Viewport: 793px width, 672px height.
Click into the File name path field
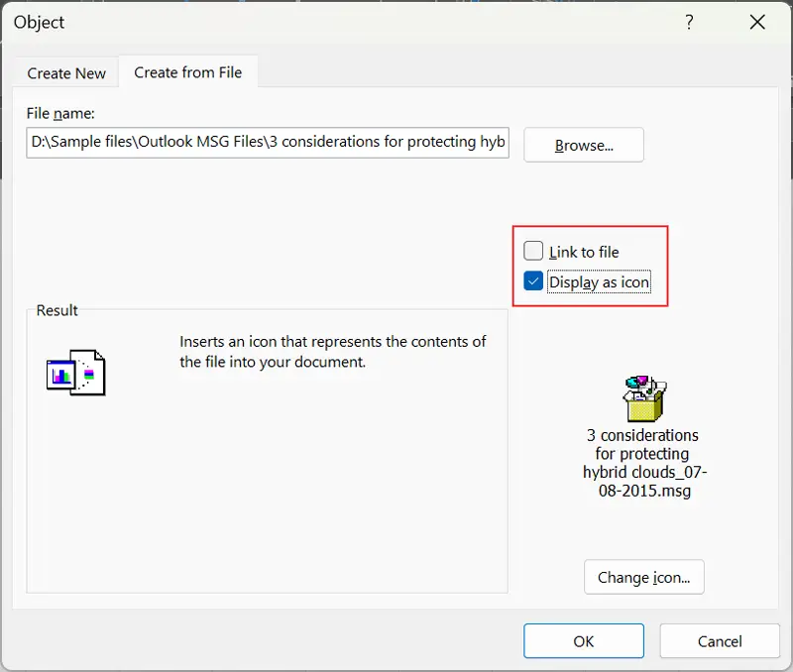268,142
